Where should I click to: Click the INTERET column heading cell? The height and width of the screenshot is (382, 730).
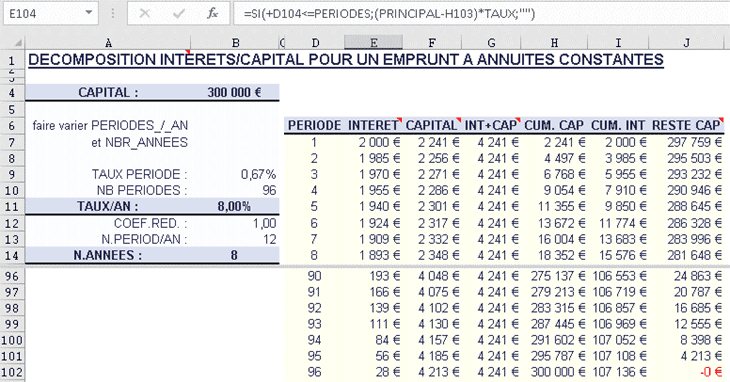tap(373, 125)
